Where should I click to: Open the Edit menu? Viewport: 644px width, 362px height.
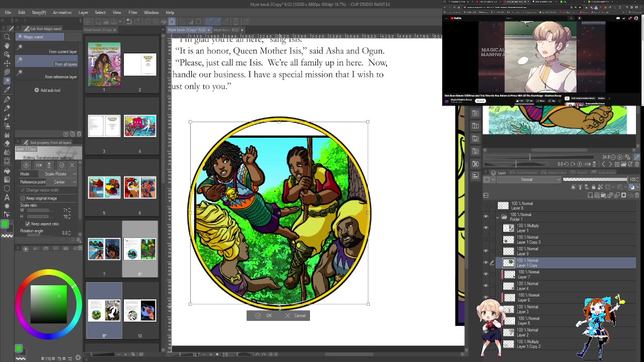22,13
